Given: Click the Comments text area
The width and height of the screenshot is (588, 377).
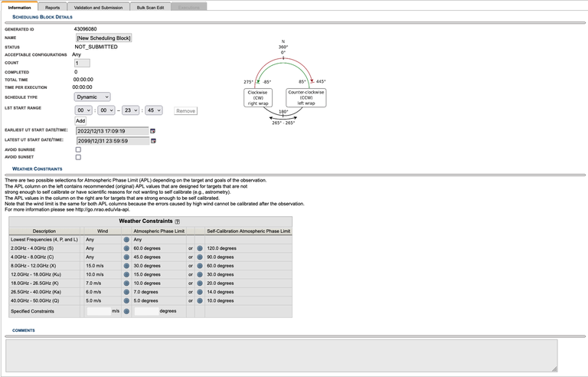Looking at the screenshot, I should [x=281, y=356].
